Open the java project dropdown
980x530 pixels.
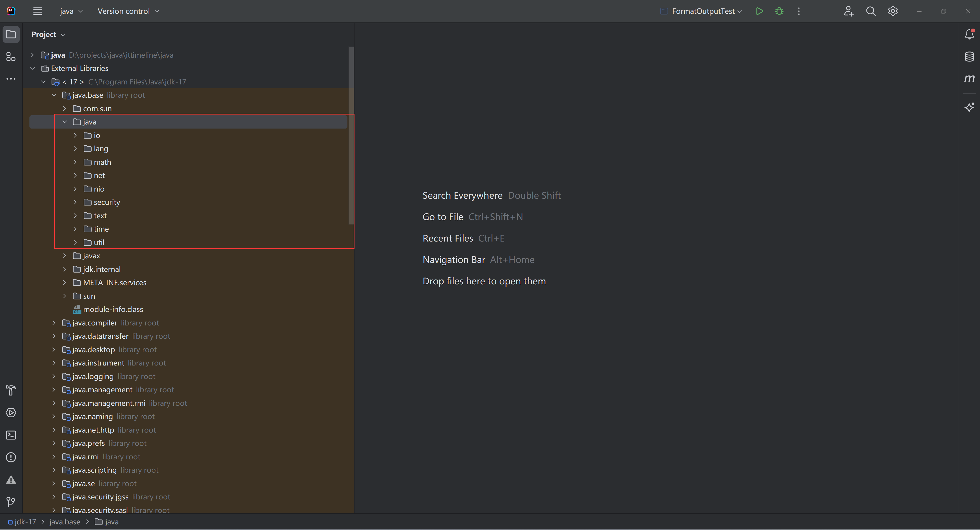coord(71,11)
